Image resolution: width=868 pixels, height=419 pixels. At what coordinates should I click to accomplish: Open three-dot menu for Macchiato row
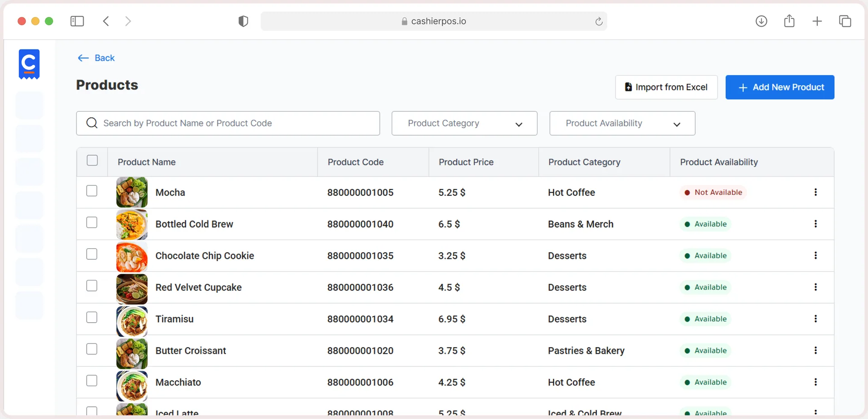pyautogui.click(x=816, y=382)
